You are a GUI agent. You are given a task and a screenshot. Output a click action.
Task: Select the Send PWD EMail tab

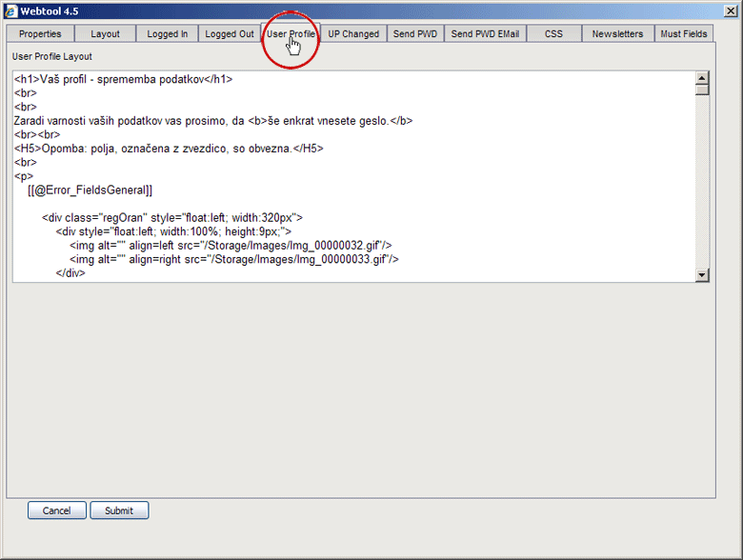pyautogui.click(x=485, y=33)
